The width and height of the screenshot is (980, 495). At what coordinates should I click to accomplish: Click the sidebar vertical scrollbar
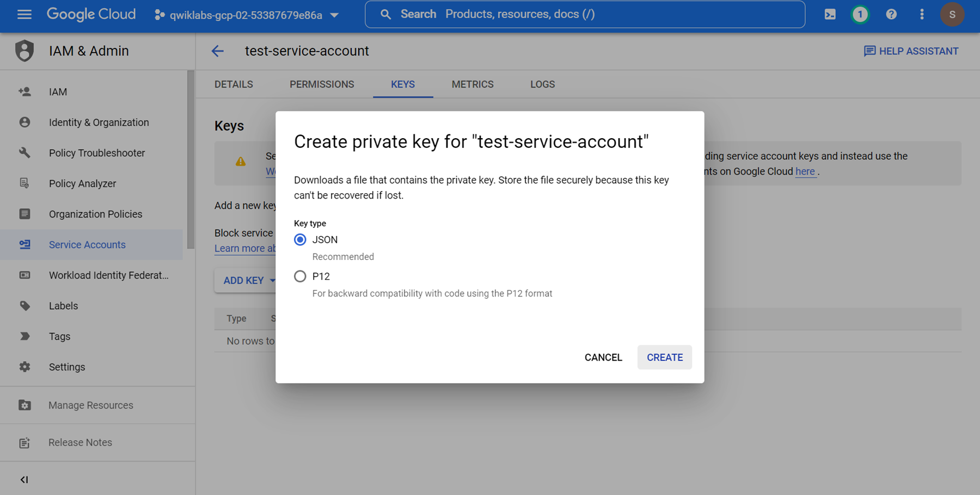(x=191, y=159)
